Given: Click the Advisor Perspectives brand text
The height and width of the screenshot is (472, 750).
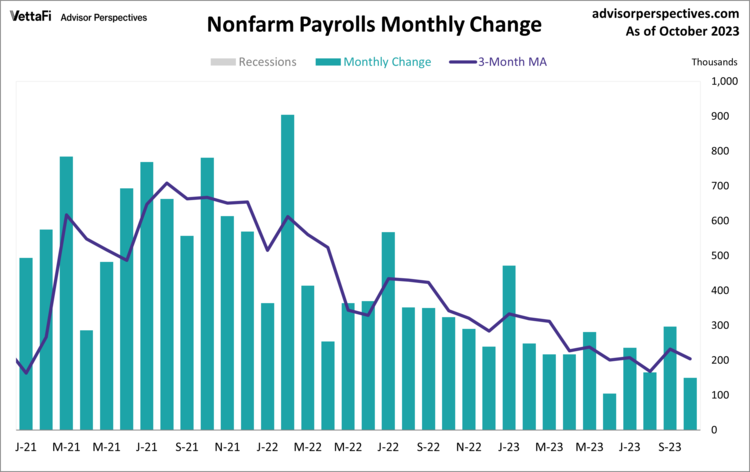Looking at the screenshot, I should [x=104, y=18].
